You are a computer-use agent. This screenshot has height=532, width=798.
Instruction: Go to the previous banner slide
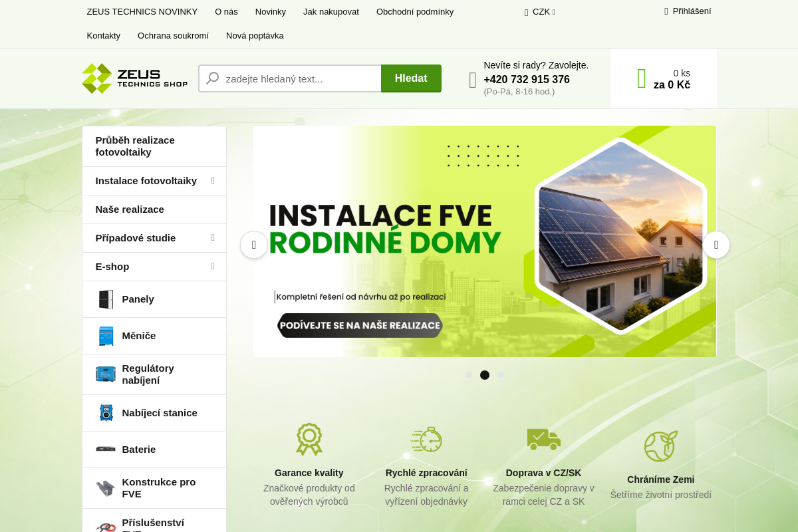(x=254, y=245)
